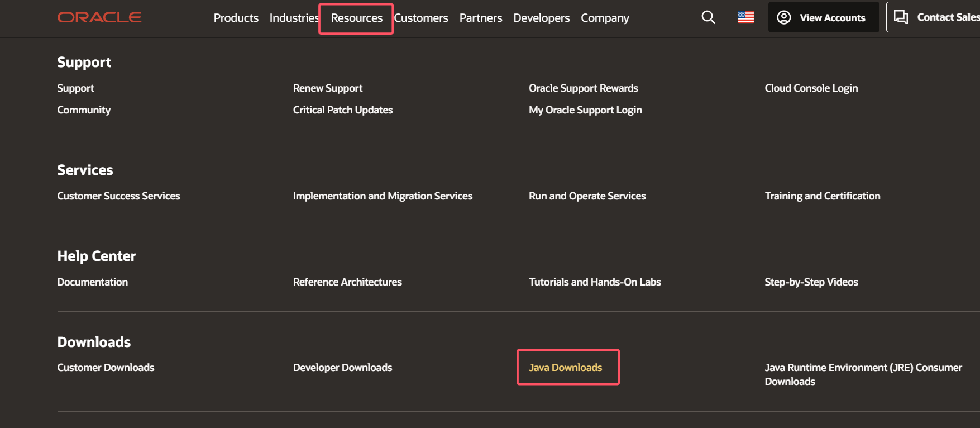
Task: Open the Company menu
Action: 605,18
